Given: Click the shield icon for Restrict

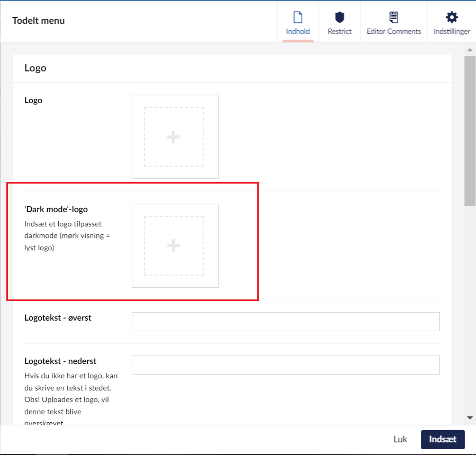Looking at the screenshot, I should point(339,17).
